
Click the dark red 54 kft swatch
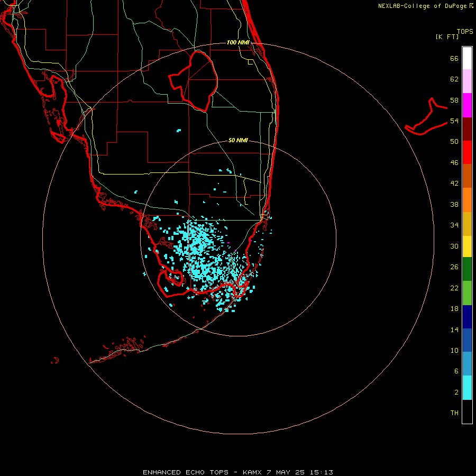467,129
